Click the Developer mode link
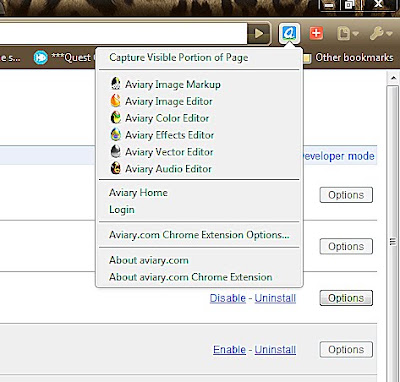 339,156
